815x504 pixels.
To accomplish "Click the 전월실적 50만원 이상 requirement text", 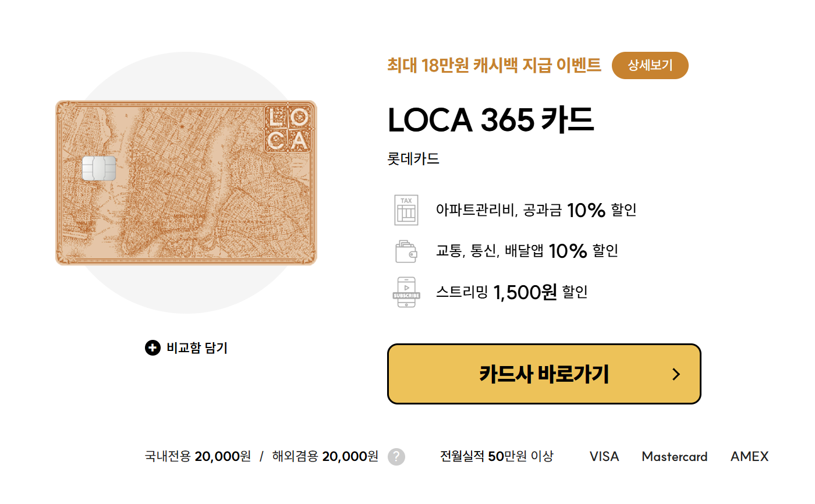I will point(495,457).
